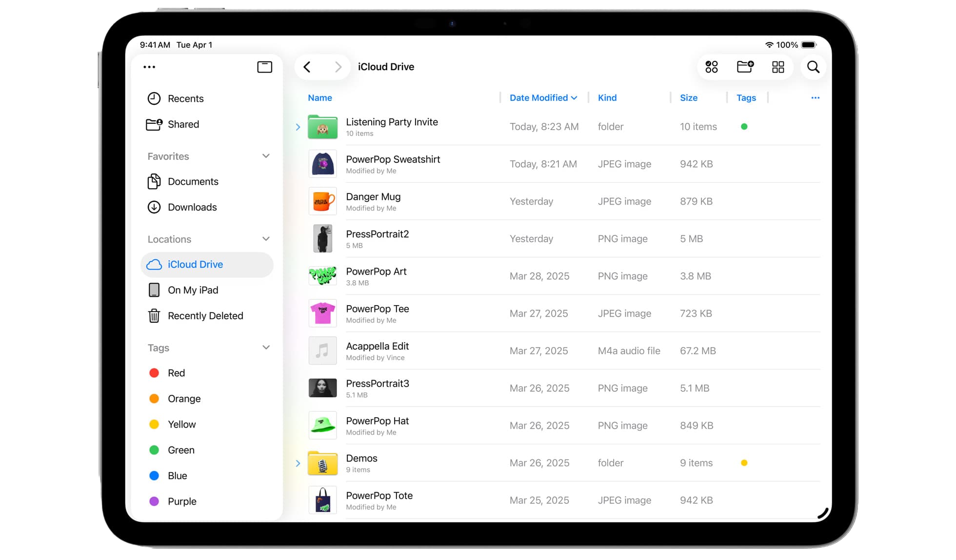Go back with the left chevron

(307, 67)
